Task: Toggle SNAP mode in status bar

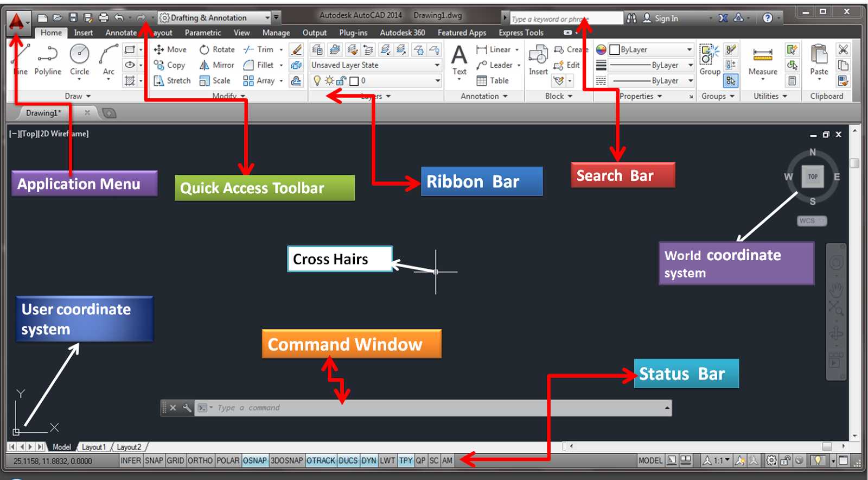Action: 154,460
